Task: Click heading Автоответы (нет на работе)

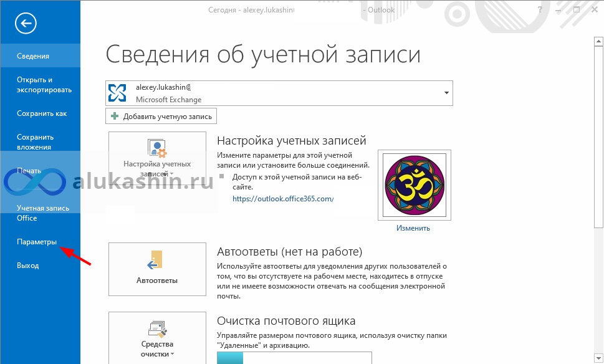Action: click(x=290, y=252)
